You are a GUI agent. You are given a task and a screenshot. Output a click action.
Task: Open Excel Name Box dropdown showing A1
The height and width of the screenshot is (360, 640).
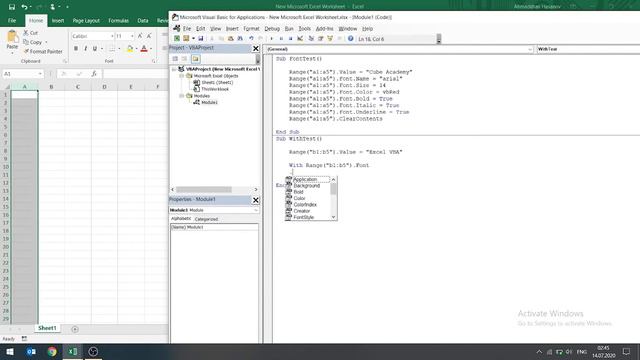[x=40, y=74]
